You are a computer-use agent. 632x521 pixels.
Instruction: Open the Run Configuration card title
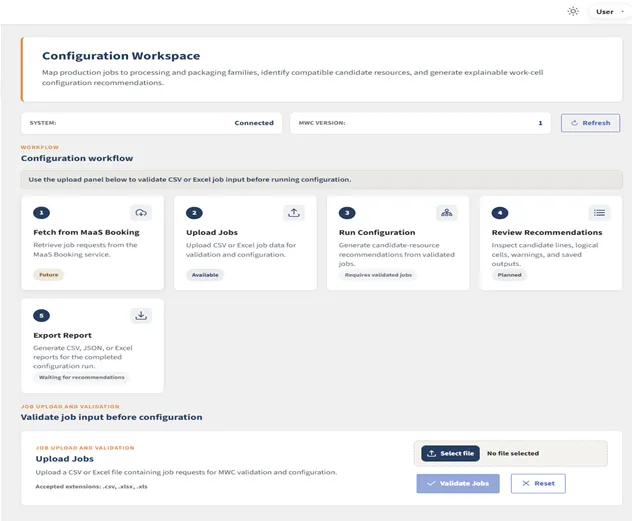tap(377, 232)
